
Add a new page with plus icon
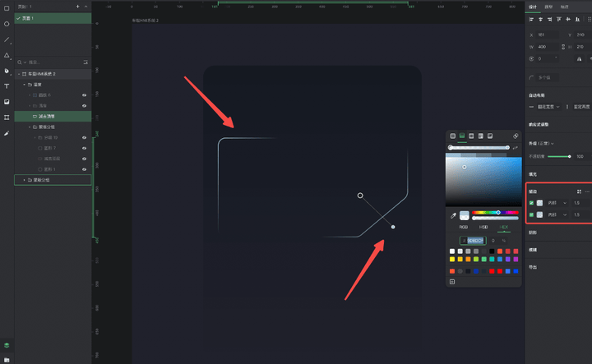(77, 6)
